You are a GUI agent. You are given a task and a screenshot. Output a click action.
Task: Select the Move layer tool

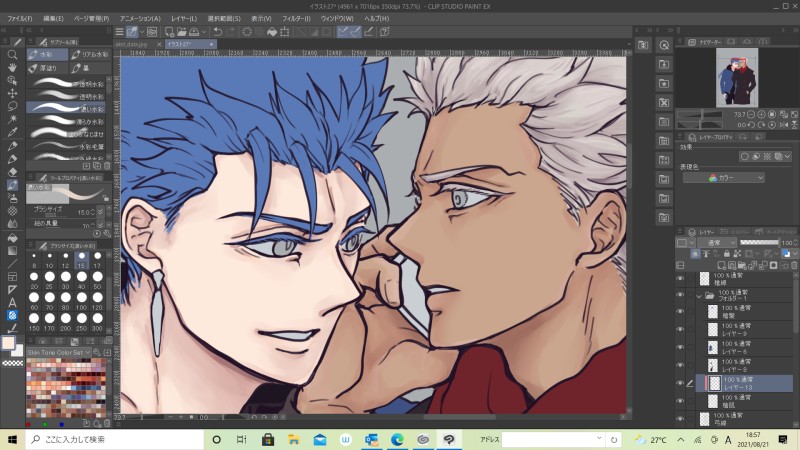(x=12, y=93)
